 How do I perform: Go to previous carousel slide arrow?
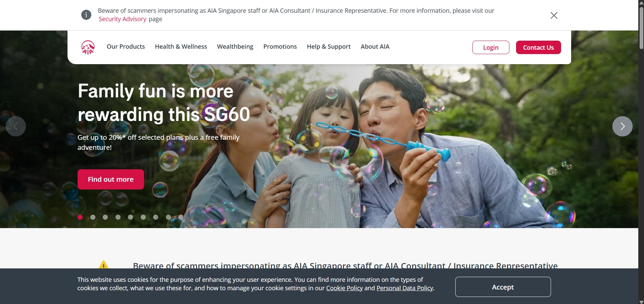pos(16,126)
